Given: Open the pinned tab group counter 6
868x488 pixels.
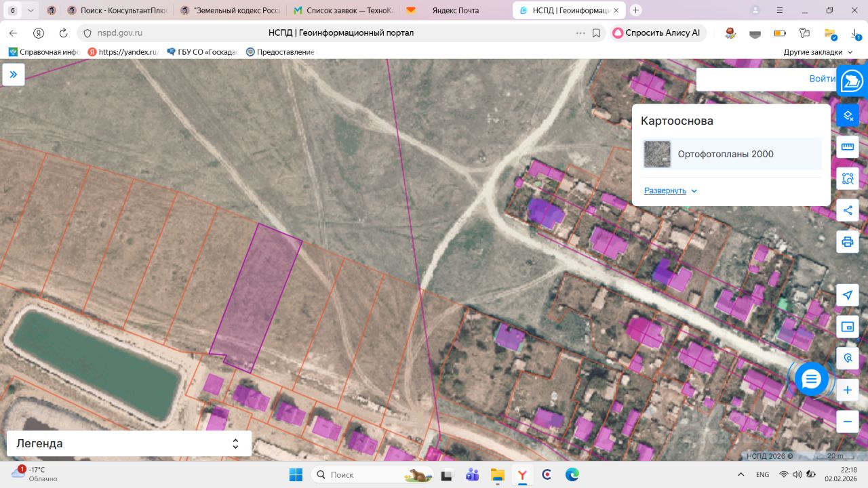Looking at the screenshot, I should [12, 10].
